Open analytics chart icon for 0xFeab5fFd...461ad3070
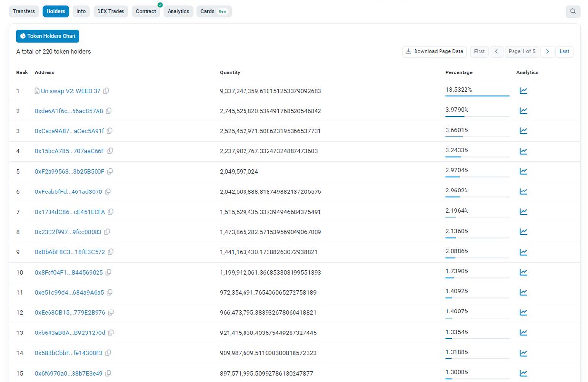This screenshot has height=382, width=588. 523,191
